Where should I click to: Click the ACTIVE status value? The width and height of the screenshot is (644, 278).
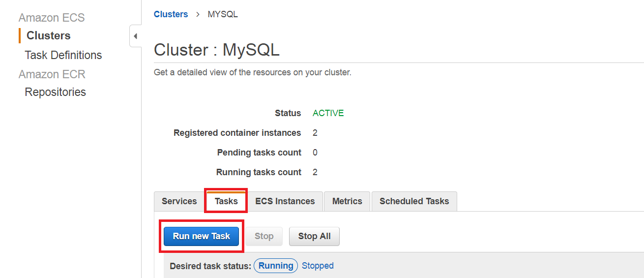click(x=328, y=113)
